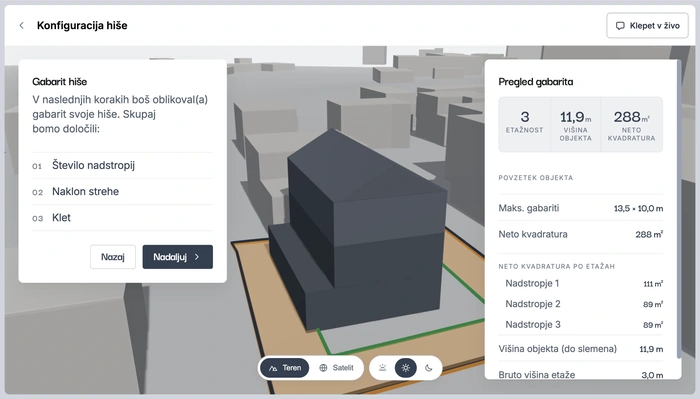Click Bruto višina etaže row
This screenshot has width=700, height=399.
(580, 374)
